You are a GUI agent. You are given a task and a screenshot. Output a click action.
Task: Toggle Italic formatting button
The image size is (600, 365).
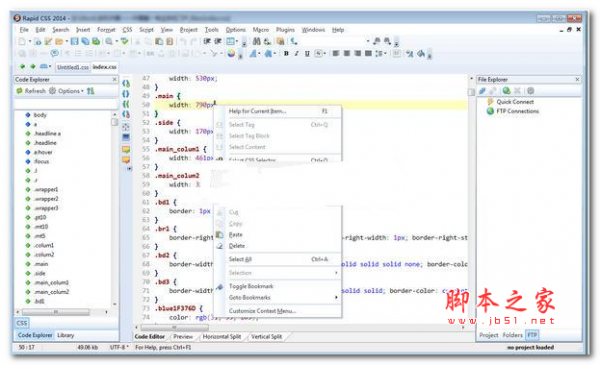pyautogui.click(x=296, y=54)
